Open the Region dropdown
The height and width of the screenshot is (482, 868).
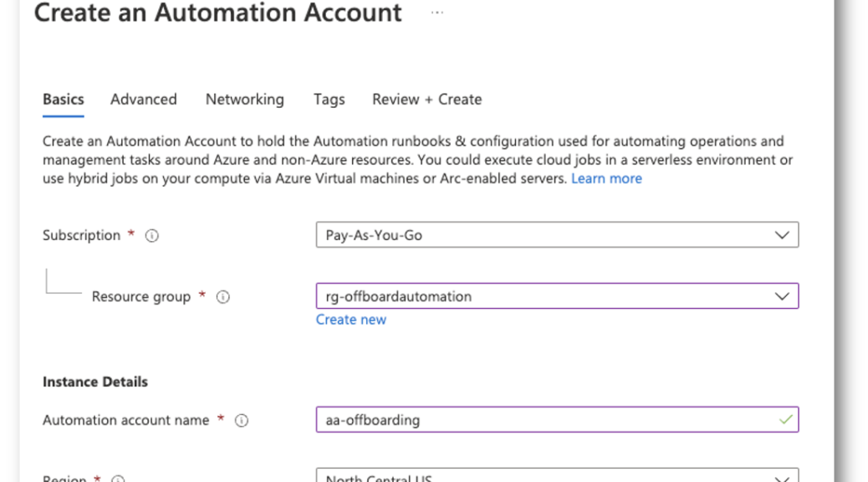pos(557,475)
